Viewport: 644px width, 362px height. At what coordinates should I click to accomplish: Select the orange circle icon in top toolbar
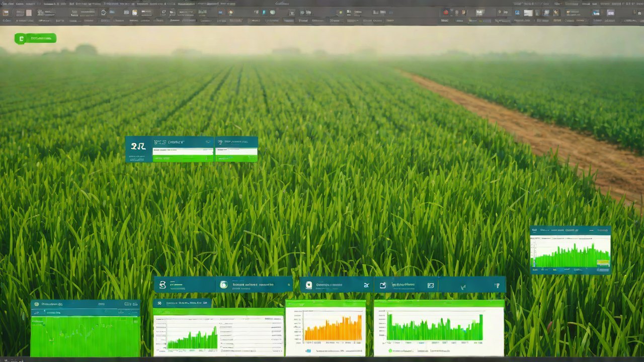[x=231, y=13]
